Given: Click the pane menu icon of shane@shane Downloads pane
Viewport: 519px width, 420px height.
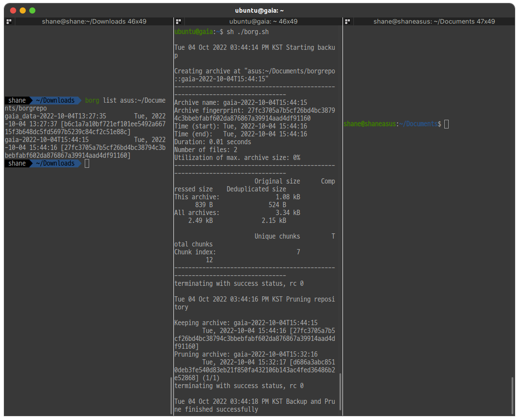Looking at the screenshot, I should [x=9, y=21].
